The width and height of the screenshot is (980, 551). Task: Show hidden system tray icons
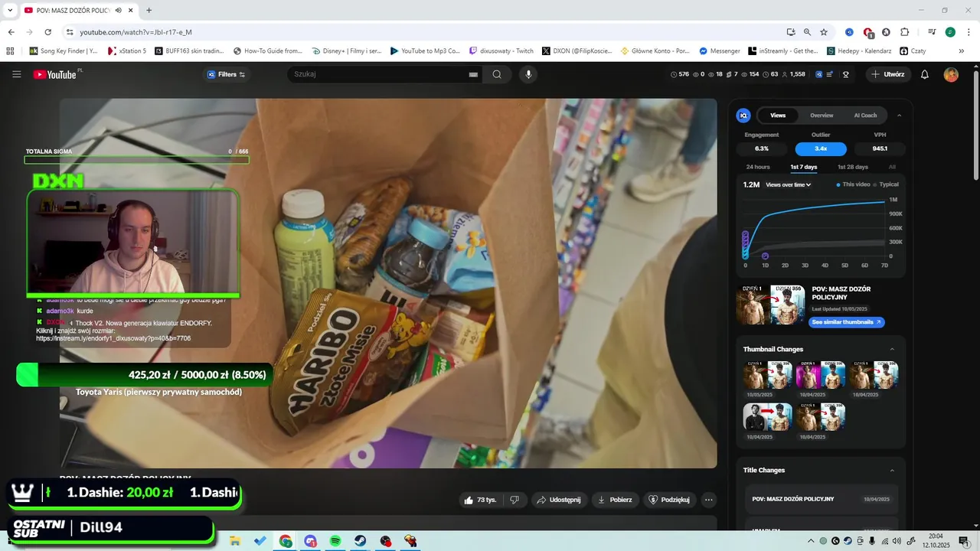pos(811,541)
